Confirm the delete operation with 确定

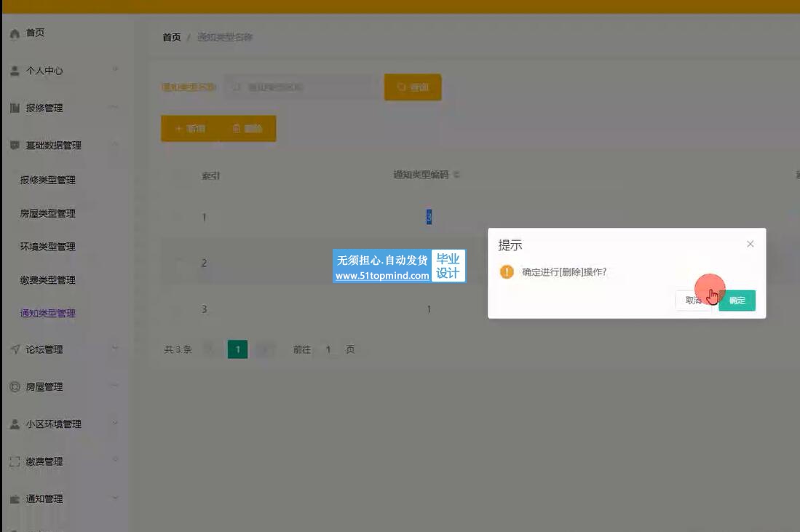coord(737,301)
